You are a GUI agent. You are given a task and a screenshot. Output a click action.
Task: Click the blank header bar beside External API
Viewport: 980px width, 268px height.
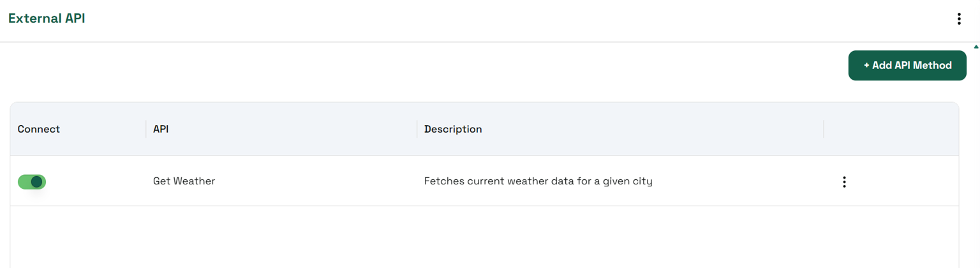(x=510, y=19)
